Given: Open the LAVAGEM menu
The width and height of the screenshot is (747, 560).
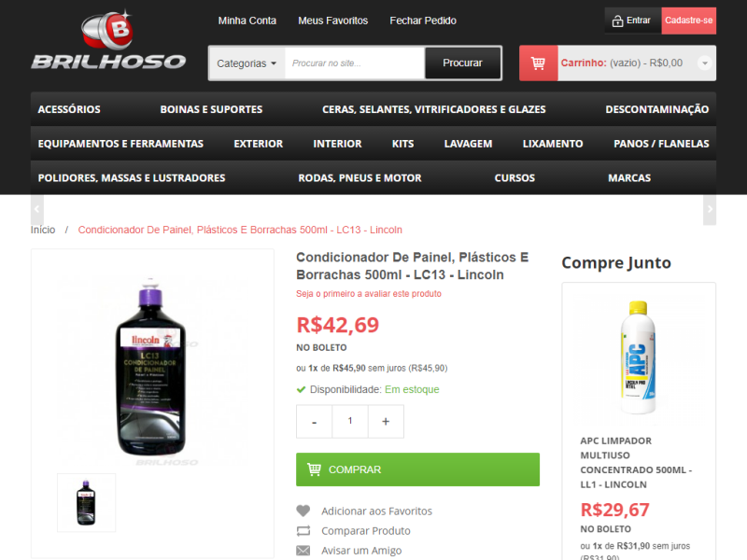Looking at the screenshot, I should pos(468,144).
